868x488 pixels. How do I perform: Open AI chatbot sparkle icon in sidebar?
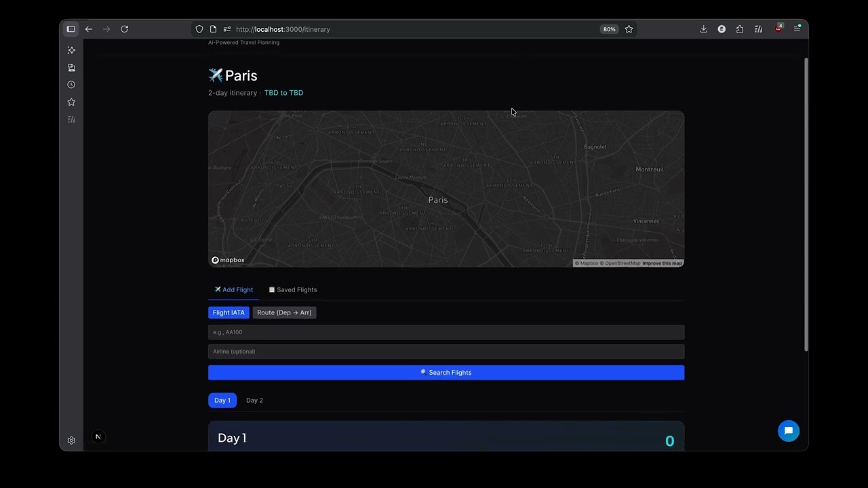click(71, 50)
